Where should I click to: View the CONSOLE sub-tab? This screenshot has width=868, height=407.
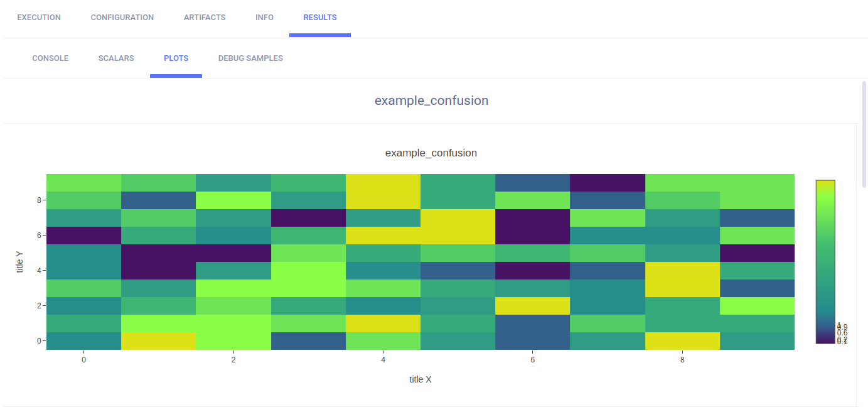50,58
